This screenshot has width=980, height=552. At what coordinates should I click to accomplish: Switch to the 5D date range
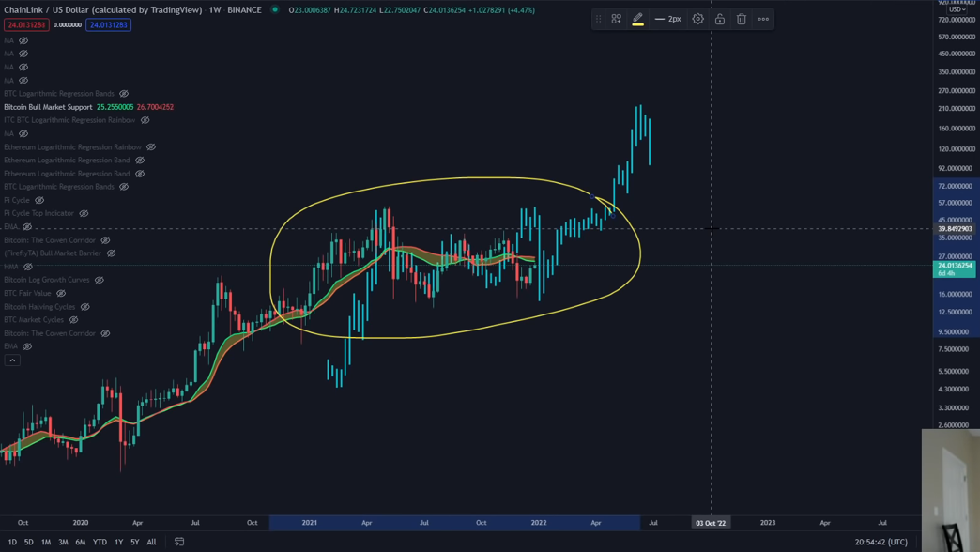click(x=29, y=542)
